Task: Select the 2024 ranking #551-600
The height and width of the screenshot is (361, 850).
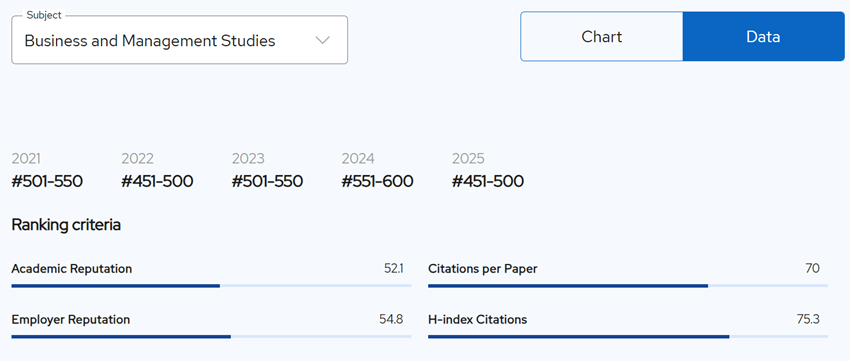Action: 377,182
